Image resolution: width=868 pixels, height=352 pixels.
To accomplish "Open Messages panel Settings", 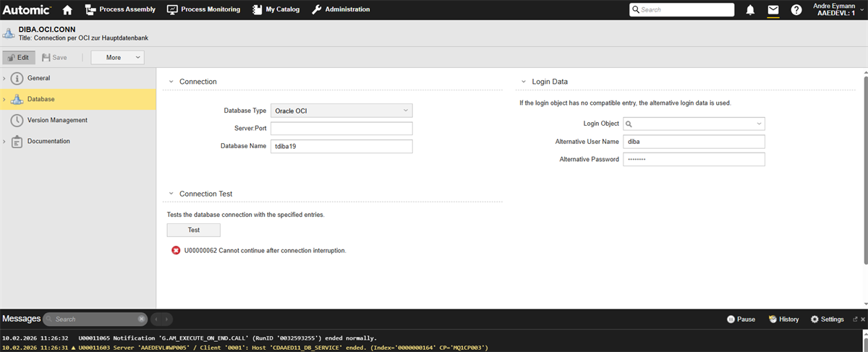I will click(x=827, y=319).
